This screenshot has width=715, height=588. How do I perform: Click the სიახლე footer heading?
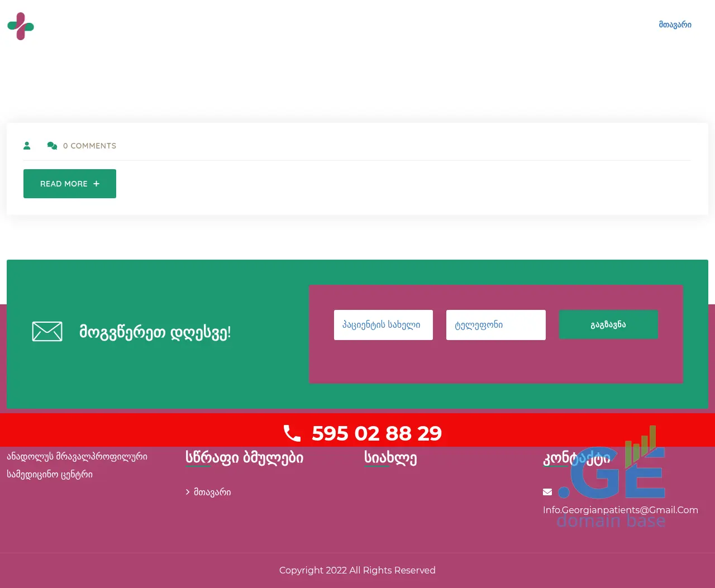(x=390, y=458)
